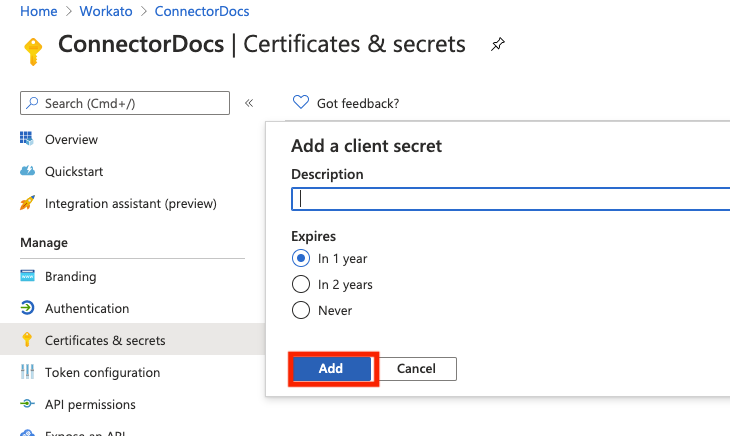
Task: Click the Integration assistant rocket icon
Action: (x=27, y=204)
